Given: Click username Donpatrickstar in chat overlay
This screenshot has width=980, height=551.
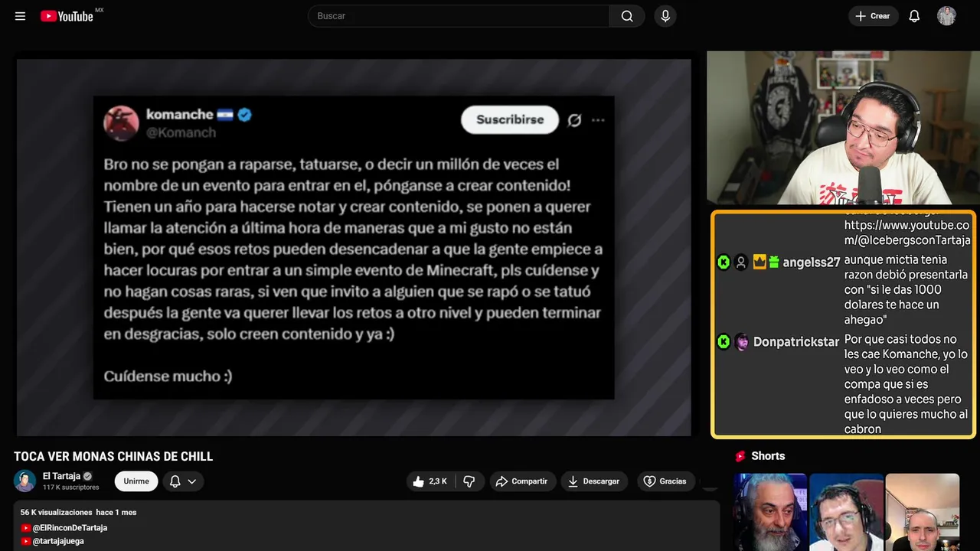Looking at the screenshot, I should [796, 342].
